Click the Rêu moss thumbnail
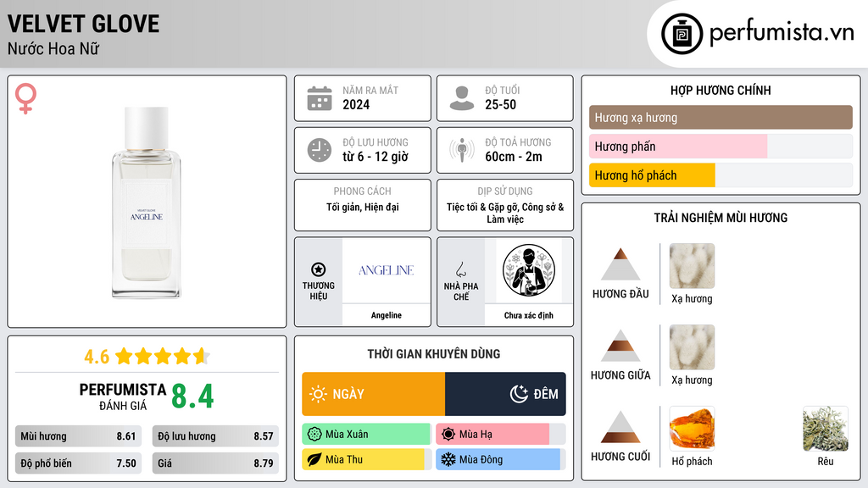This screenshot has height=488, width=868. coord(826,428)
